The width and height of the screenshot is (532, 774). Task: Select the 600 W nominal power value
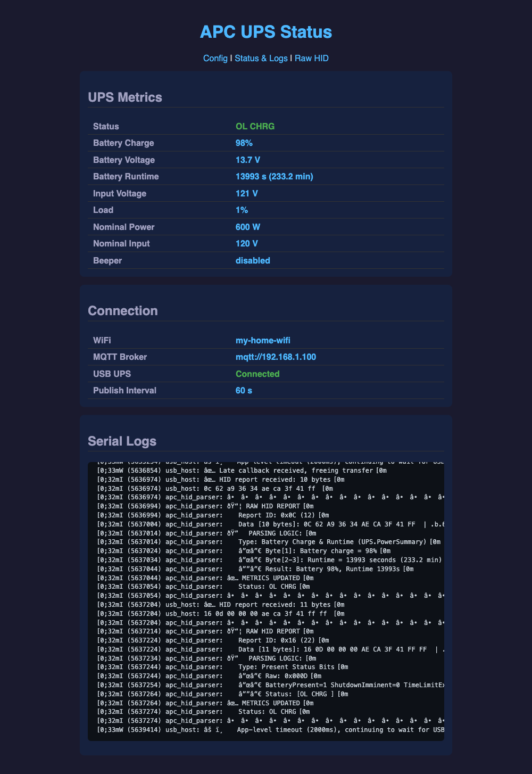tap(248, 227)
